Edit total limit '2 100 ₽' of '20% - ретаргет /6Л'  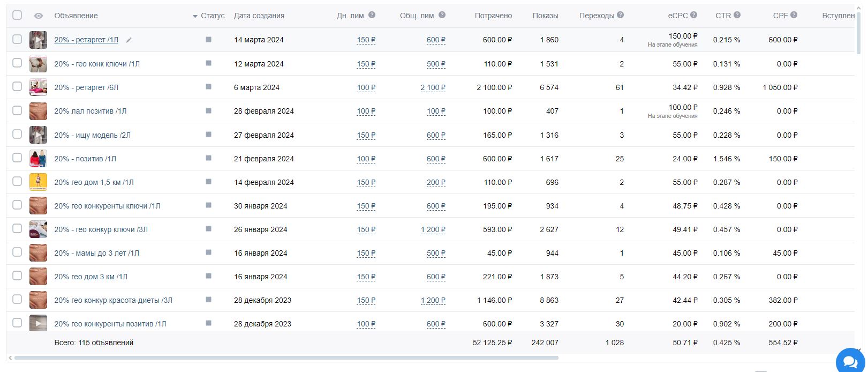click(433, 87)
